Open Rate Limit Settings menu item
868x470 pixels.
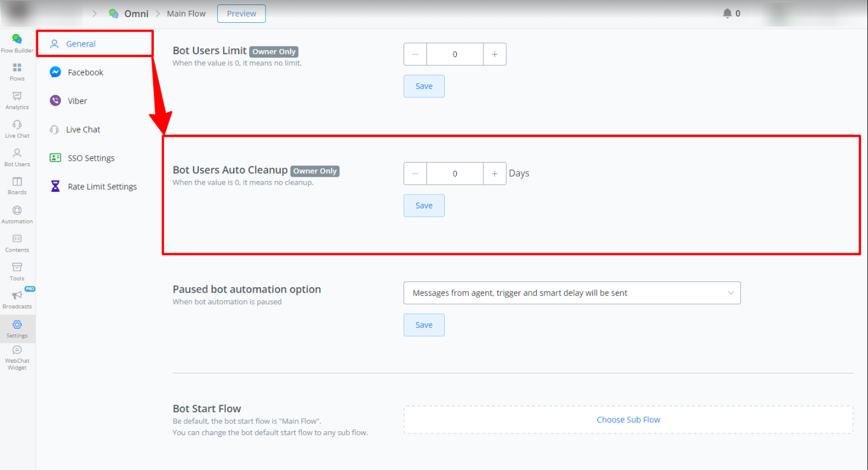coord(102,187)
